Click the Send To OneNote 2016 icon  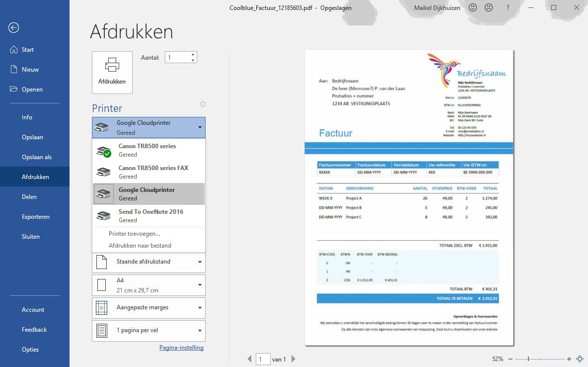103,216
